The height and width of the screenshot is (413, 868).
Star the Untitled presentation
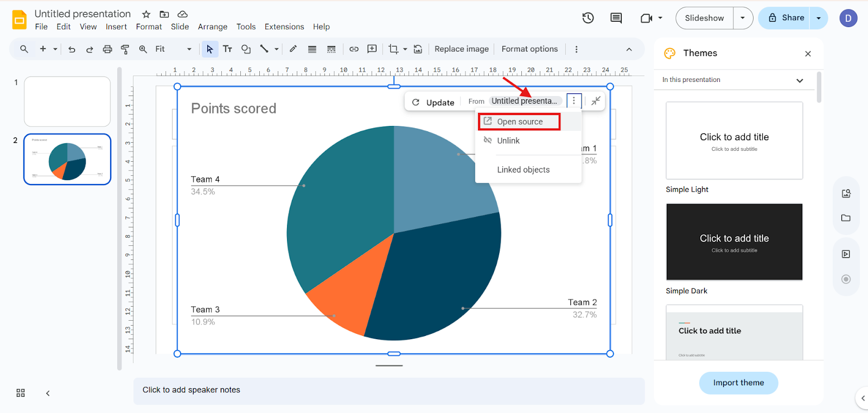(146, 14)
